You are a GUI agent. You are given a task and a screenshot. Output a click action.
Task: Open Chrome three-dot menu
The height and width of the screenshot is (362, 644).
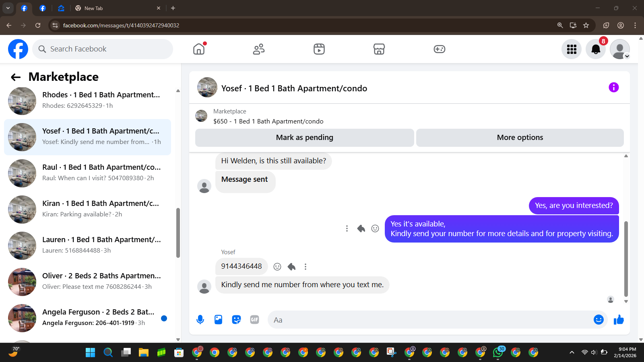coord(635,25)
